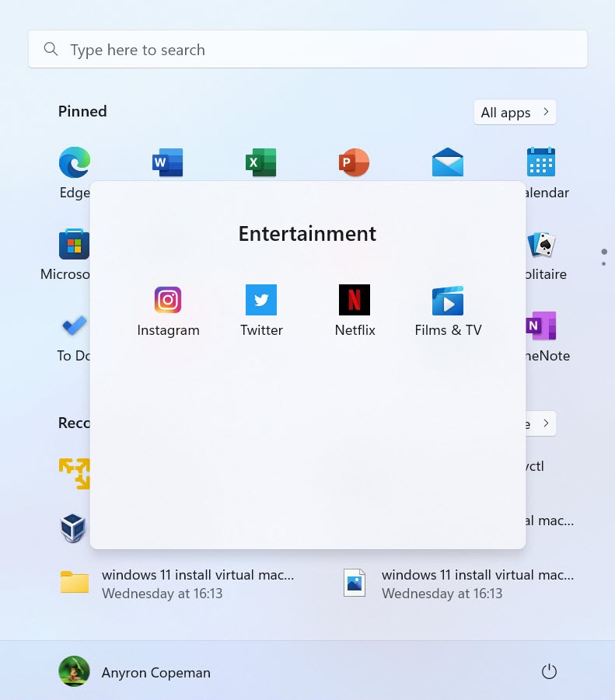The image size is (615, 700).
Task: Launch the Word pinned icon
Action: [167, 162]
